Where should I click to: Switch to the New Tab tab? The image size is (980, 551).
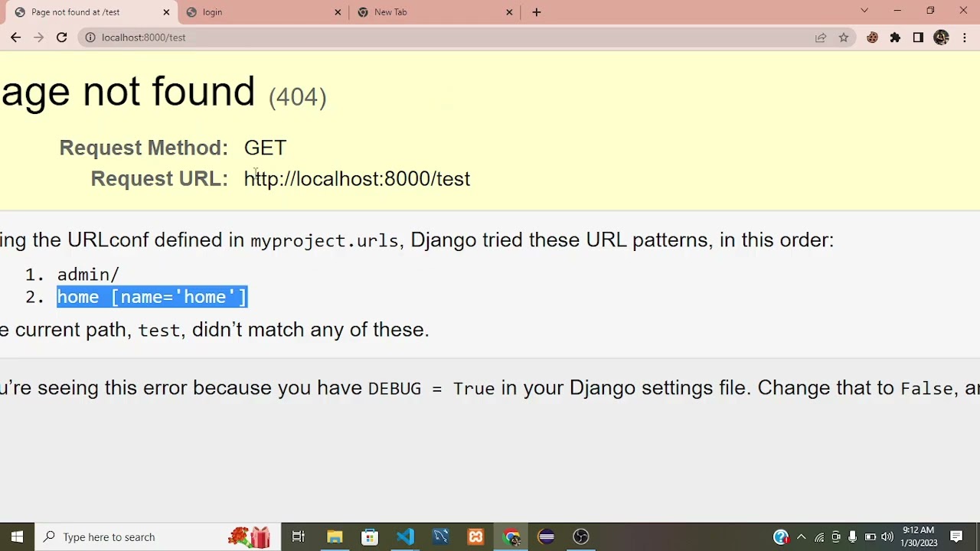436,12
